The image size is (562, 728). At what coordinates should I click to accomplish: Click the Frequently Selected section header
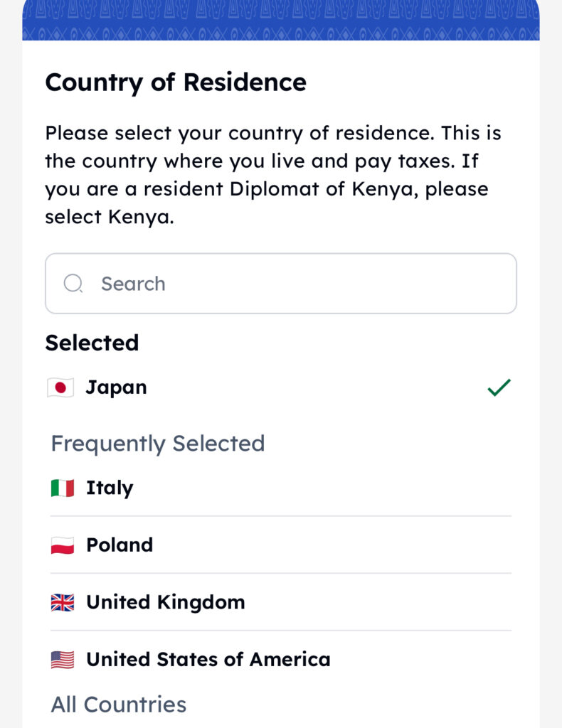pyautogui.click(x=157, y=444)
